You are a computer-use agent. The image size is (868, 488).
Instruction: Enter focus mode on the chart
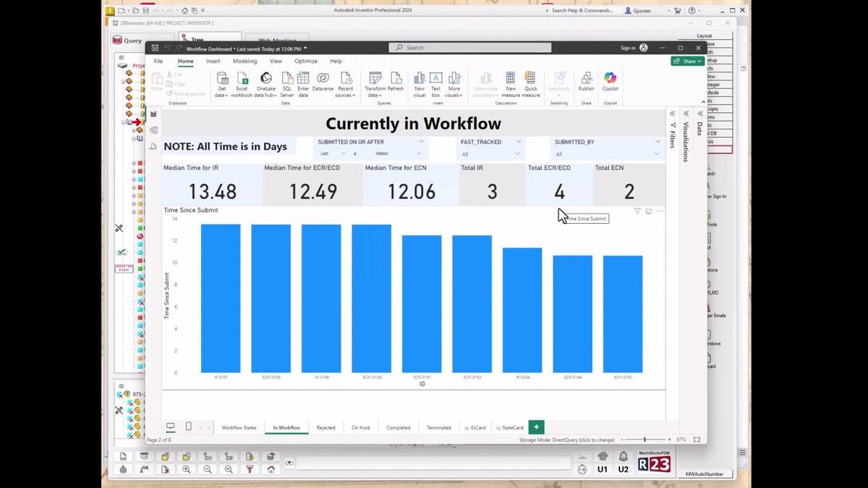649,211
